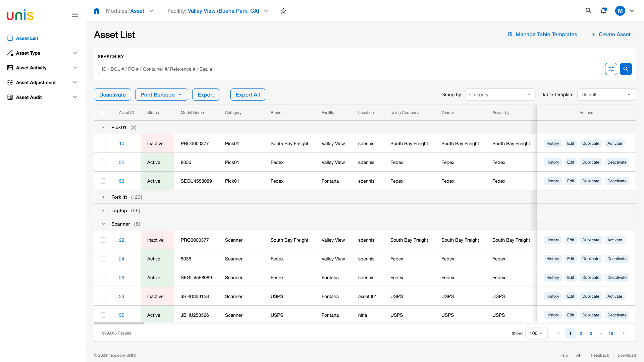Click Export All button
Viewport: 644px width, 362px height.
pyautogui.click(x=248, y=95)
